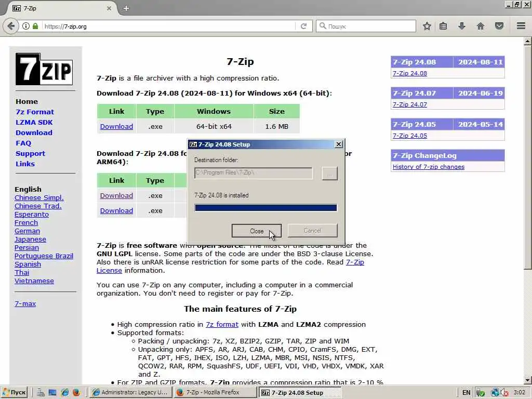532x399 pixels.
Task: Click the site information icon in address bar
Action: click(x=26, y=26)
